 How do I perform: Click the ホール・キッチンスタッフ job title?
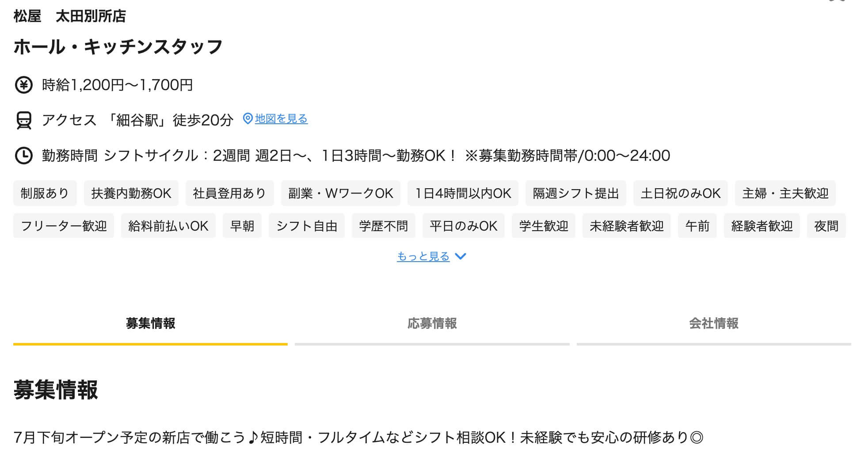(118, 47)
